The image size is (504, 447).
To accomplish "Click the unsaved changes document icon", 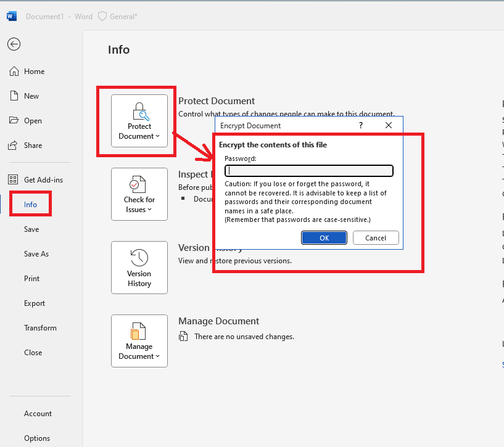I will pos(183,336).
